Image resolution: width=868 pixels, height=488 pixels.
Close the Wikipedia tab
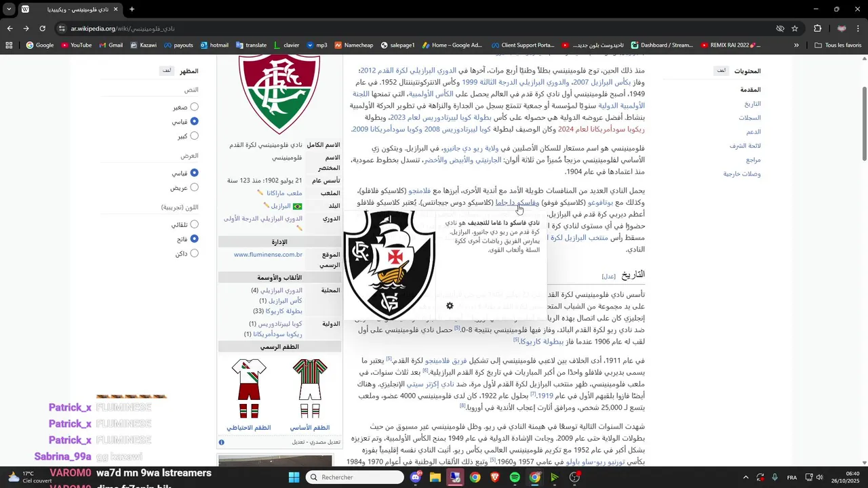tap(116, 9)
